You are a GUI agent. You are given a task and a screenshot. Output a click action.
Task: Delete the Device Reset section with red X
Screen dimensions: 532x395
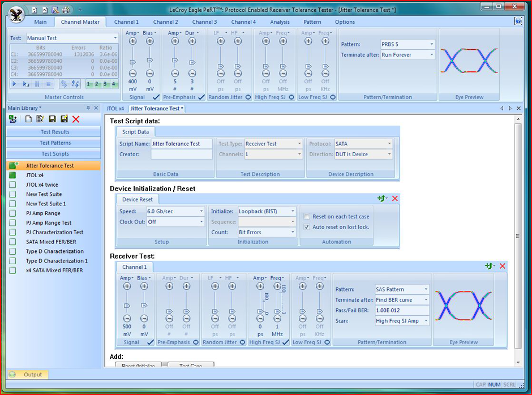coord(395,199)
